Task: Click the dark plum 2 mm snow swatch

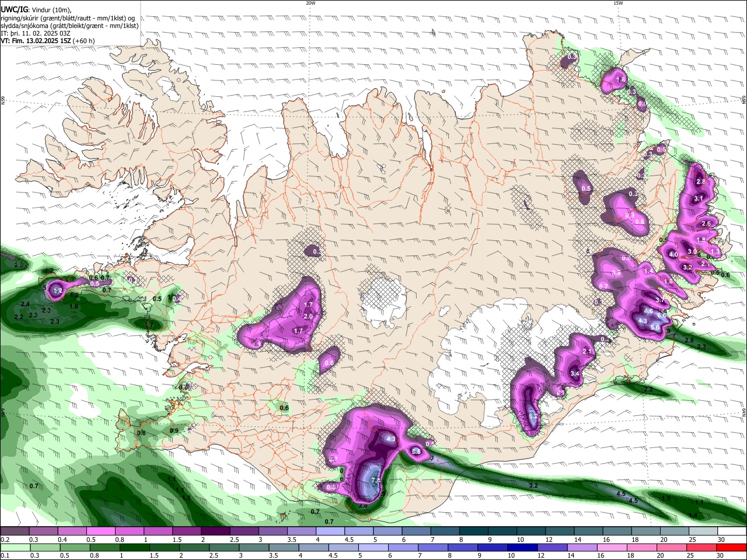Action: click(x=215, y=531)
